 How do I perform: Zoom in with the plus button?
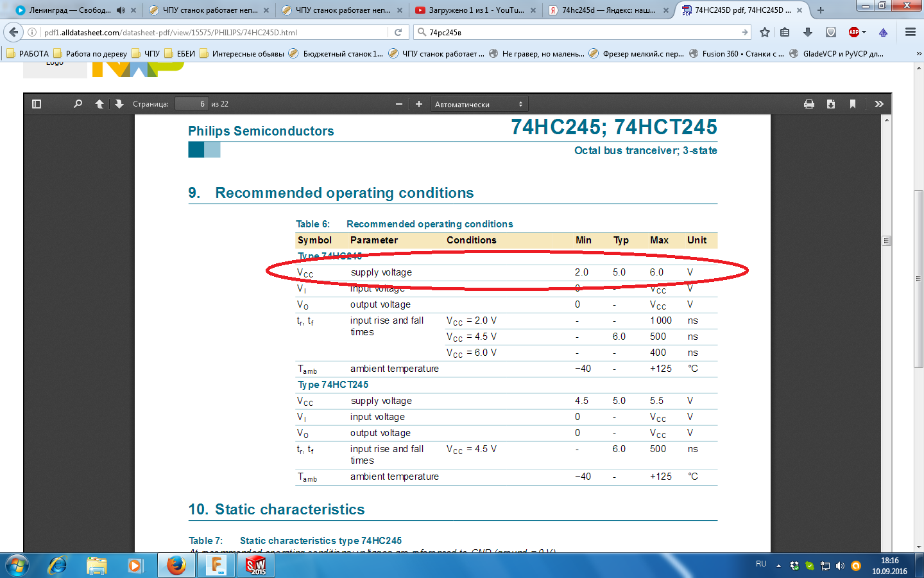click(419, 104)
